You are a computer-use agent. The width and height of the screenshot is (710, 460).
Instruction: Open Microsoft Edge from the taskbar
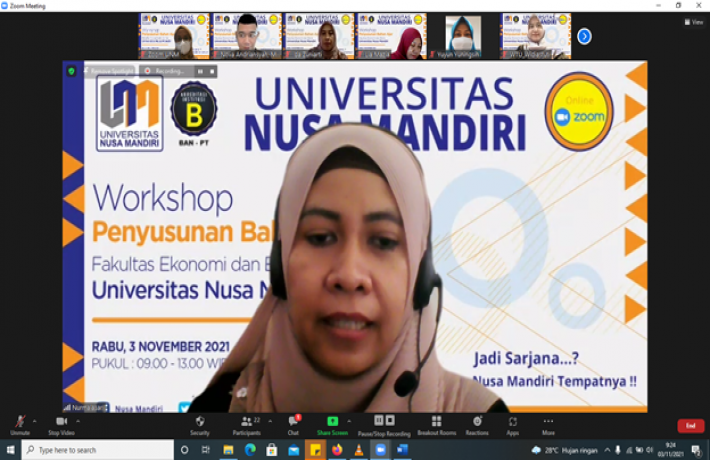(x=250, y=450)
